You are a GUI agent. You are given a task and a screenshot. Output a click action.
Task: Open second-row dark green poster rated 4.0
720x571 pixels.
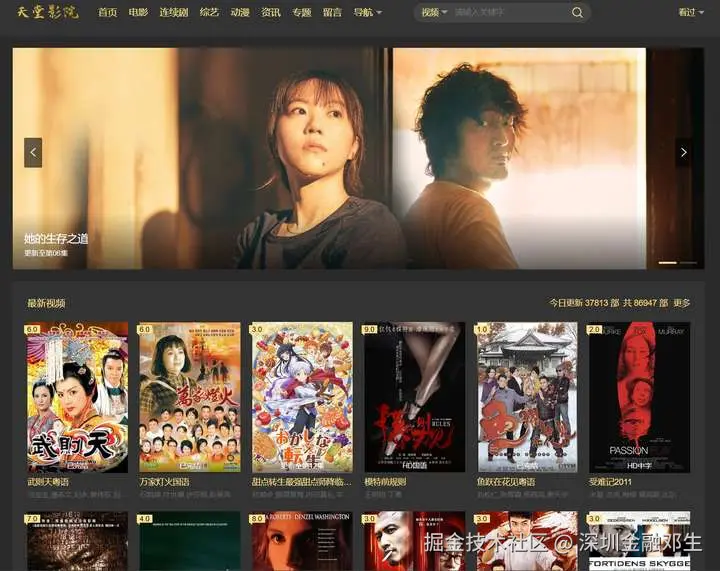(x=189, y=541)
